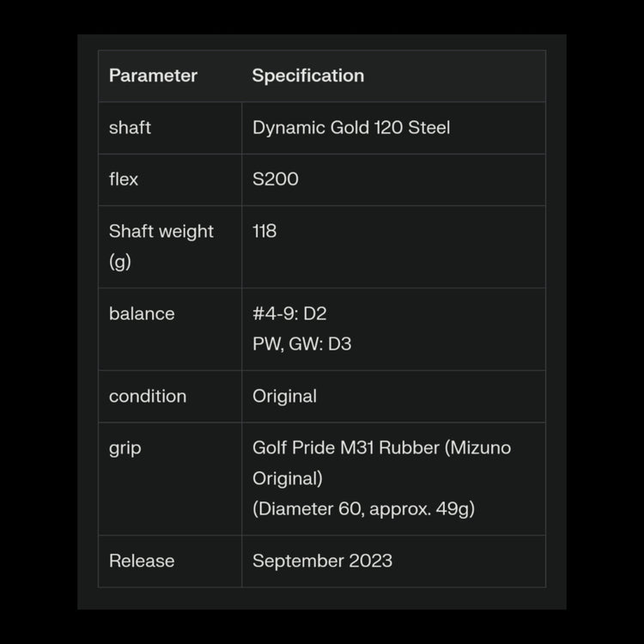
Task: Select the 'condition' parameter label
Action: pos(148,396)
